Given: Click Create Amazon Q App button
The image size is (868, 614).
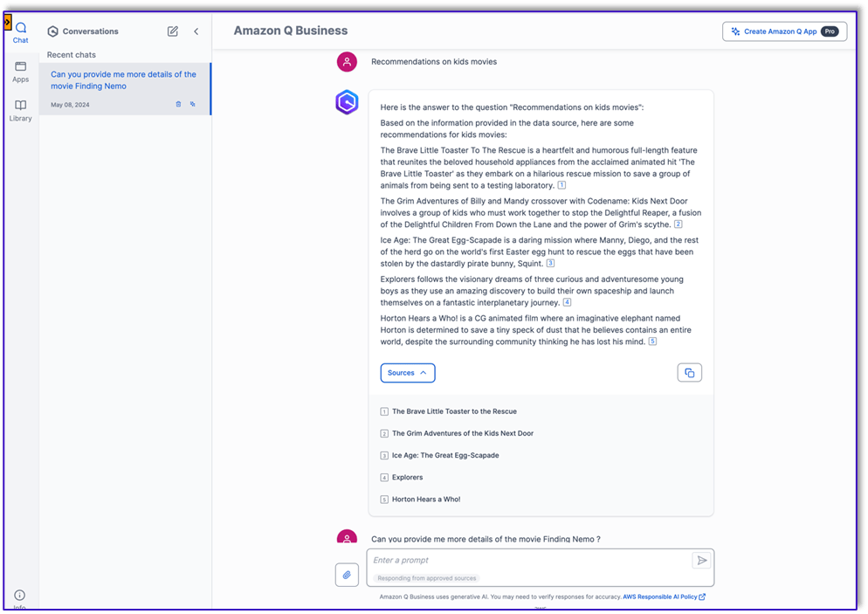Looking at the screenshot, I should pyautogui.click(x=784, y=31).
